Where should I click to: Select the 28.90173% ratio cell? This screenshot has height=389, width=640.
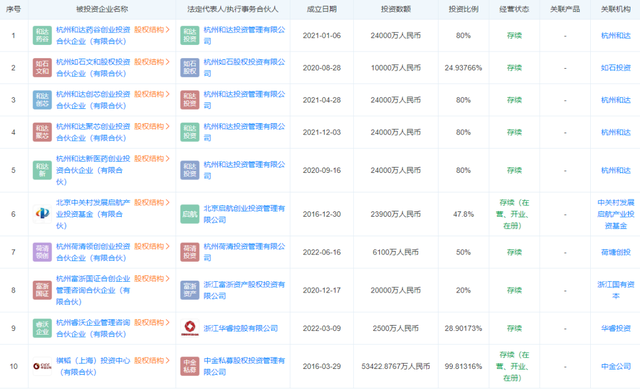coord(463,328)
